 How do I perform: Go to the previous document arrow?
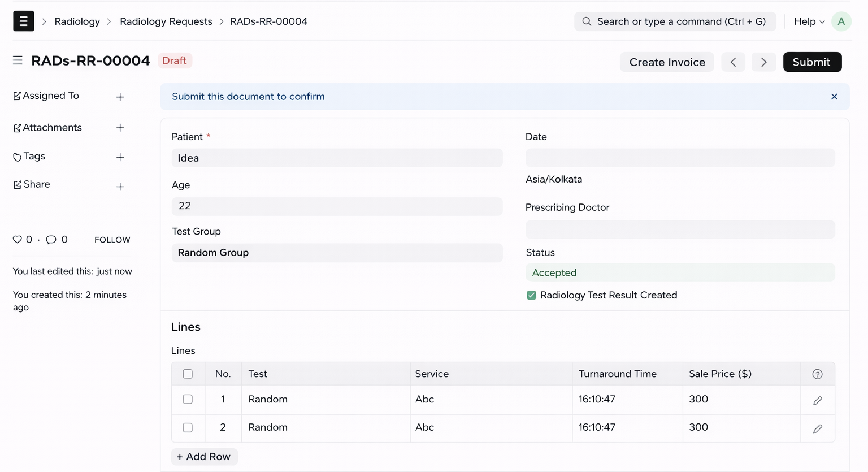(x=733, y=62)
